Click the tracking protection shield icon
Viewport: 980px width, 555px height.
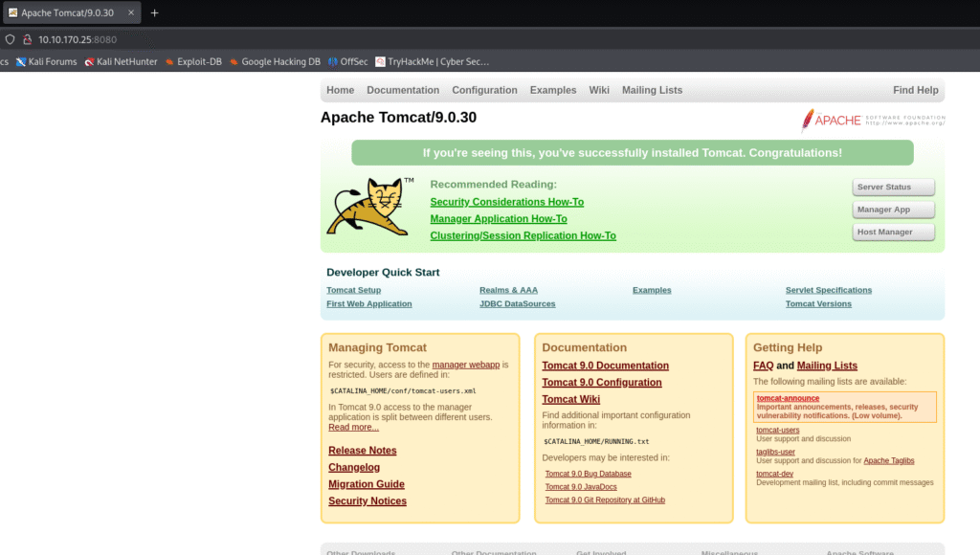point(11,39)
